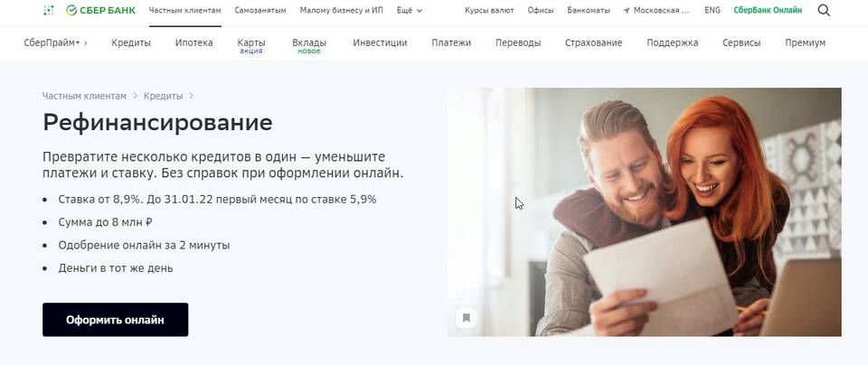
Task: Click the couple photo banner
Action: (x=644, y=211)
